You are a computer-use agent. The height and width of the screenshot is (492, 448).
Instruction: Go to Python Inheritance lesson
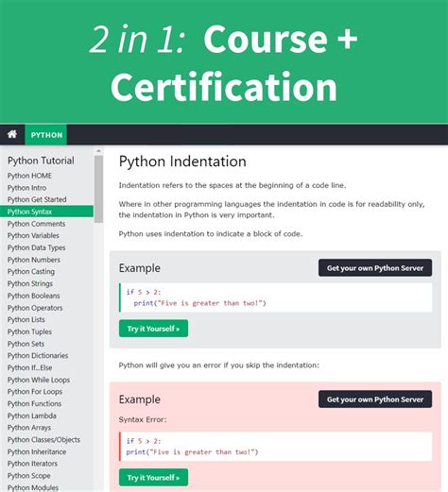(x=37, y=451)
